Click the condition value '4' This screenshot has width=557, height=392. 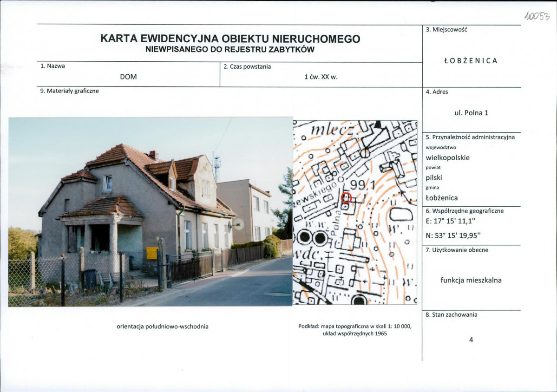[471, 340]
